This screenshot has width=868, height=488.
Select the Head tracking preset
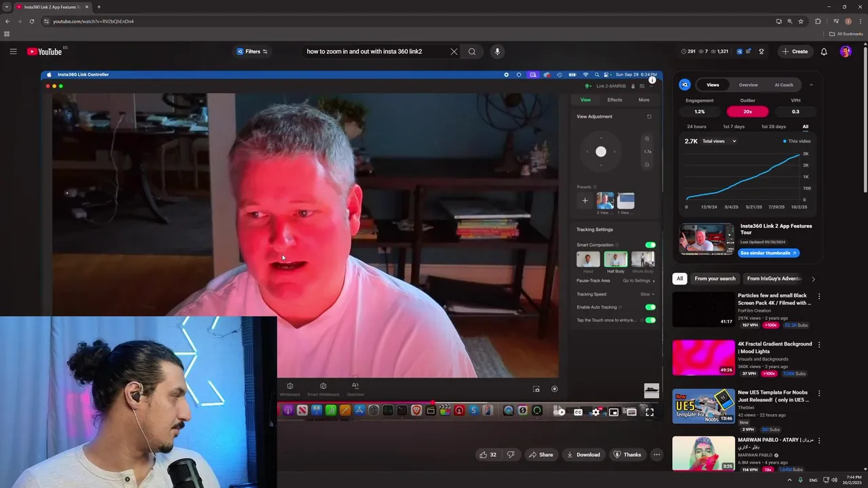pyautogui.click(x=588, y=260)
